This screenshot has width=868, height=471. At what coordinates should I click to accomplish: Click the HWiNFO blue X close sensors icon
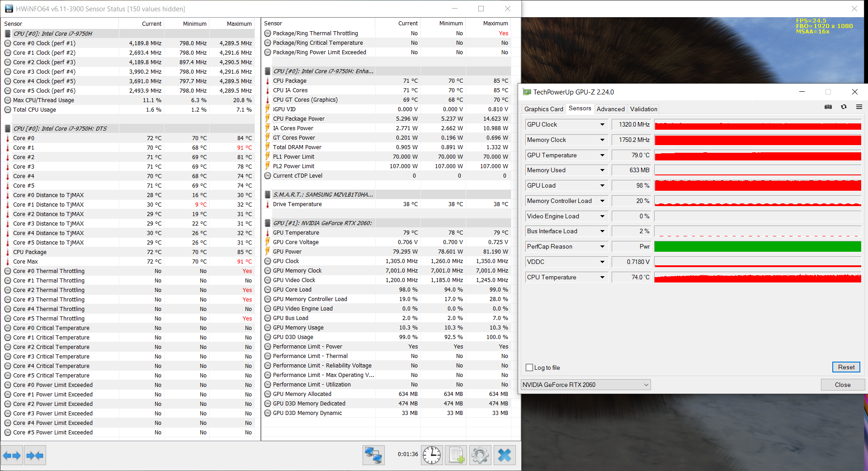(x=505, y=455)
